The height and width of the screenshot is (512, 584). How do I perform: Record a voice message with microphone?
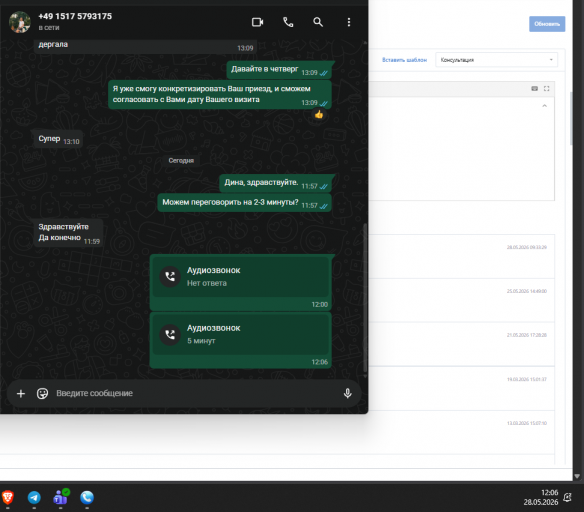pos(347,393)
